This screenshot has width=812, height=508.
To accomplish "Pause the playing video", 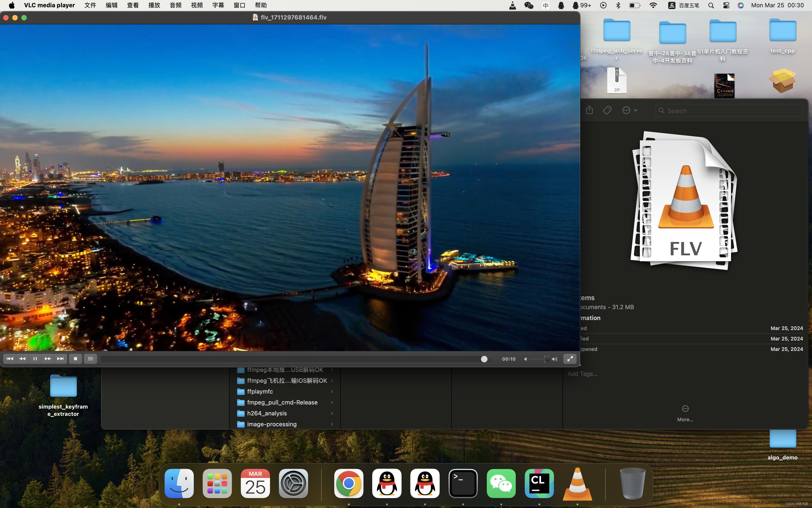I will coord(35,358).
